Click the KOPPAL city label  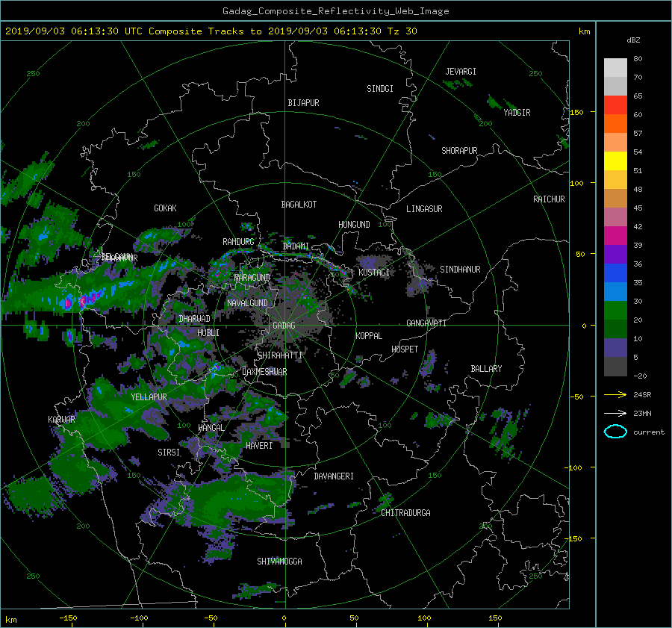point(369,335)
